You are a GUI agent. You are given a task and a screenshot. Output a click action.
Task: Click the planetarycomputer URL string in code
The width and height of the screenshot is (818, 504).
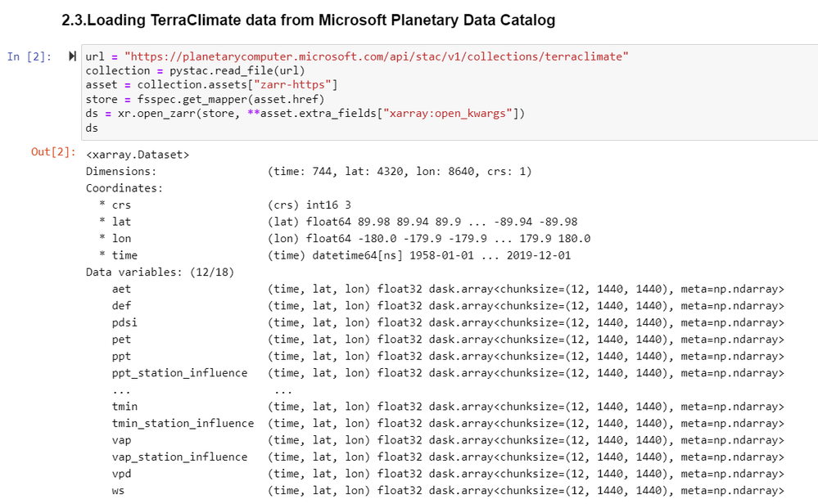tap(376, 56)
